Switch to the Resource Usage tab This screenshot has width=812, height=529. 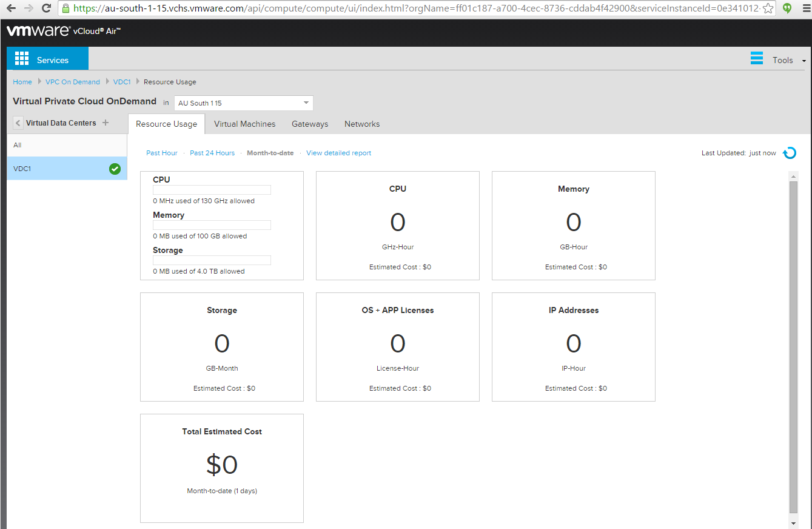(x=167, y=124)
